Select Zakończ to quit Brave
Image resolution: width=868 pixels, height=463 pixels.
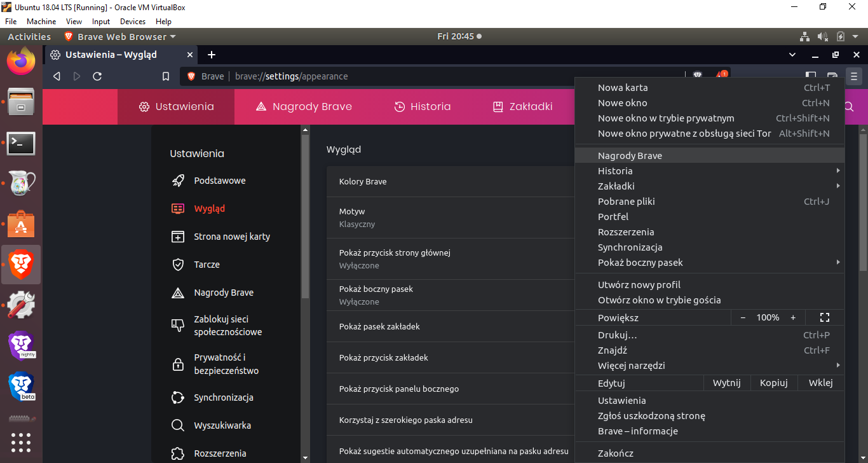click(x=710, y=453)
